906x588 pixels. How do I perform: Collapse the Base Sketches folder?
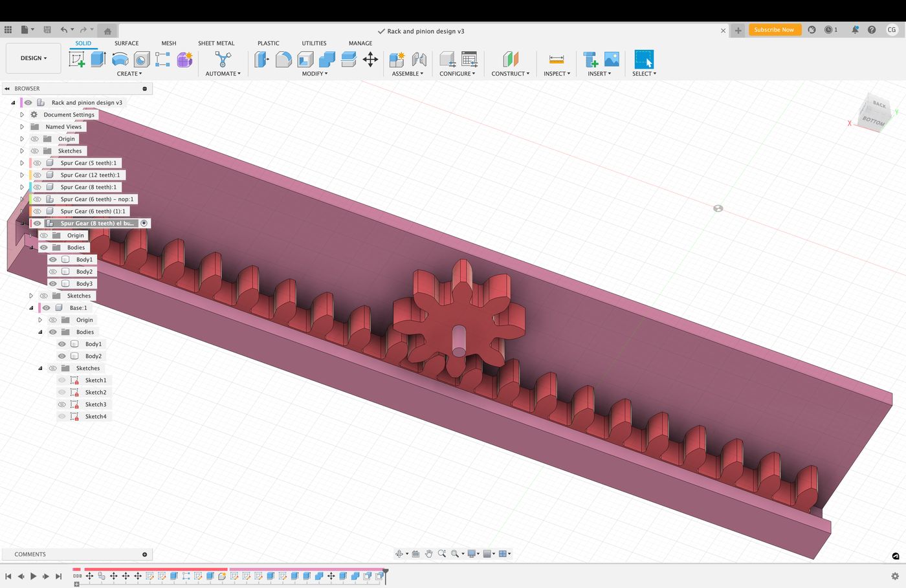coord(40,368)
